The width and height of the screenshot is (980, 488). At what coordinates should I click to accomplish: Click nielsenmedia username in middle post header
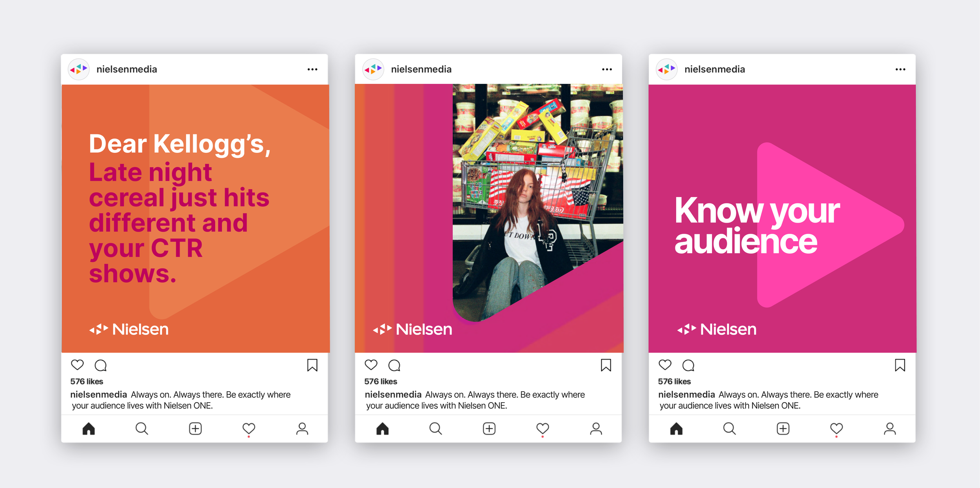[421, 69]
